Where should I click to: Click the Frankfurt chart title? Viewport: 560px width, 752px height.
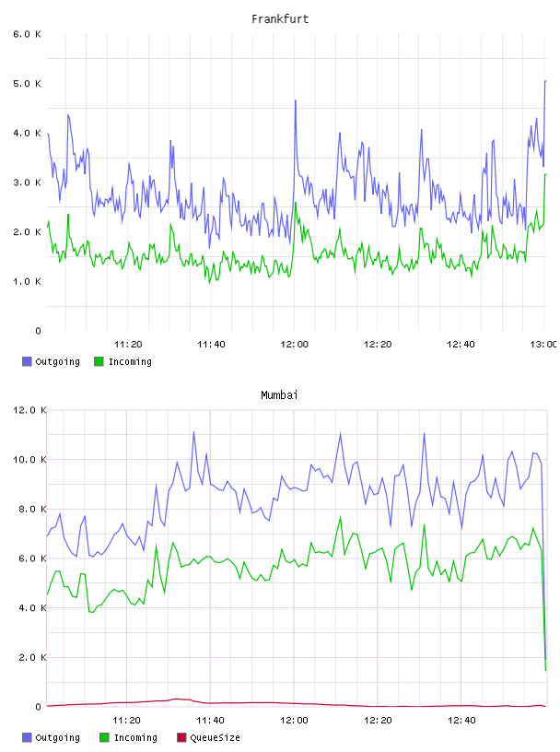(280, 19)
